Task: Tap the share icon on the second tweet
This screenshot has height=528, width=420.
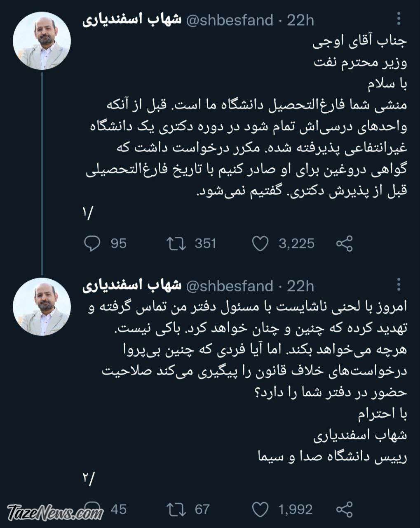Action: tap(344, 509)
